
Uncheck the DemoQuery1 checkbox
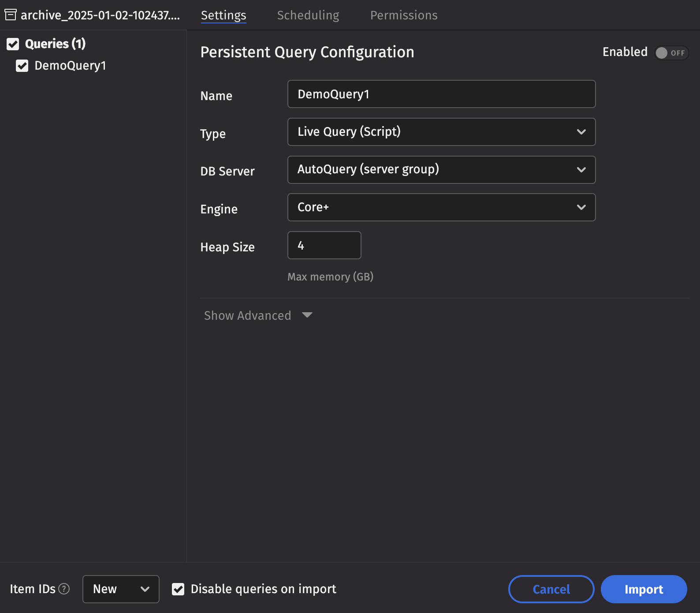22,66
